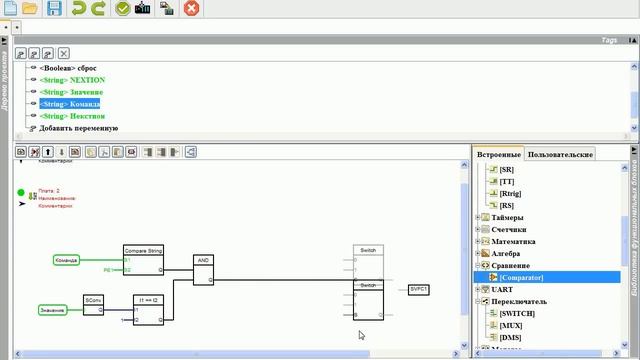Select the highlighted String Команда variable
The image size is (640, 360).
(69, 104)
